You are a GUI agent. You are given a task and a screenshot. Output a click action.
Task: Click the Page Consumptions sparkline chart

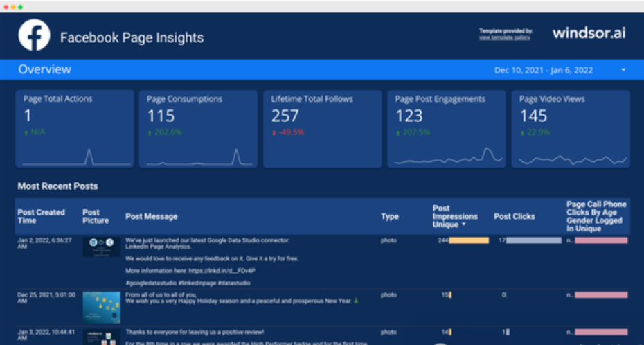tap(199, 157)
